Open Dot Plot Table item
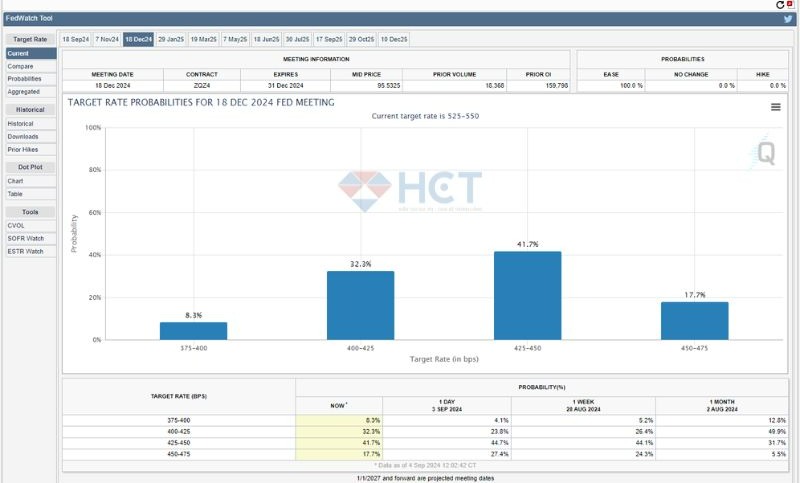Screen dimensions: 800x483 point(31,194)
